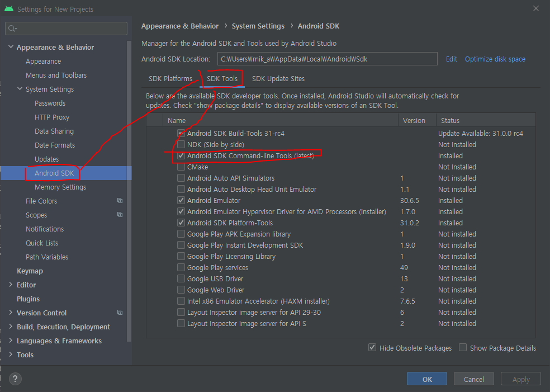Enable Show Package Details checkbox

pos(463,347)
